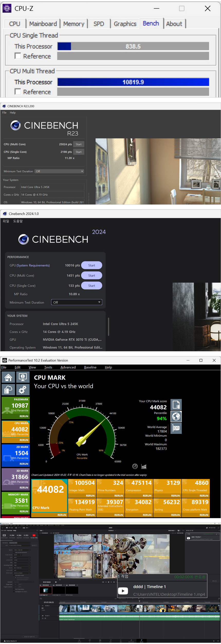Open the system information monitor icon
This screenshot has width=221, height=644.
coord(23,377)
